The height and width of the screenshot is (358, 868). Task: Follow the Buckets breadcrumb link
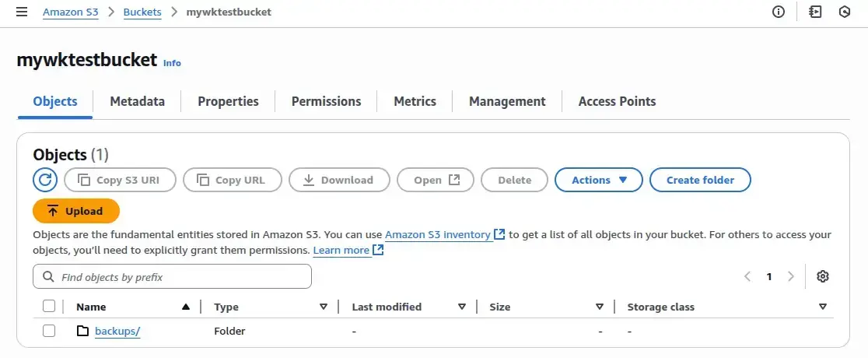142,12
